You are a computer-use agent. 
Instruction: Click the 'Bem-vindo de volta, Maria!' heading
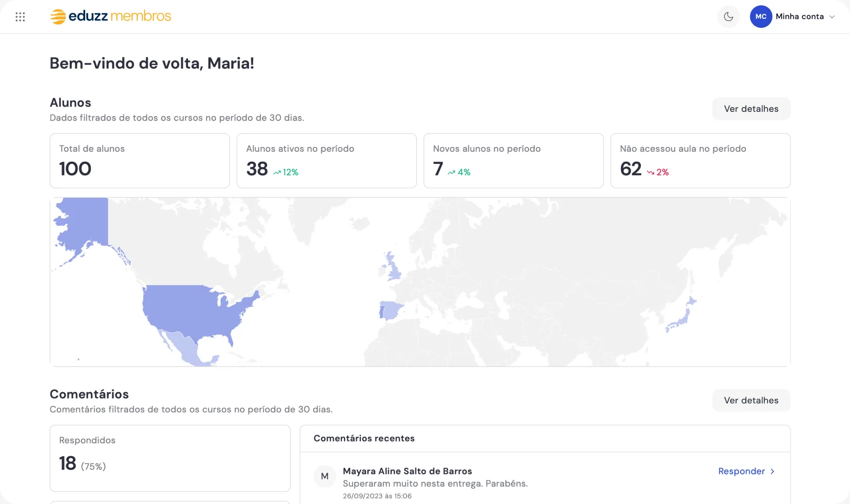[x=152, y=63]
